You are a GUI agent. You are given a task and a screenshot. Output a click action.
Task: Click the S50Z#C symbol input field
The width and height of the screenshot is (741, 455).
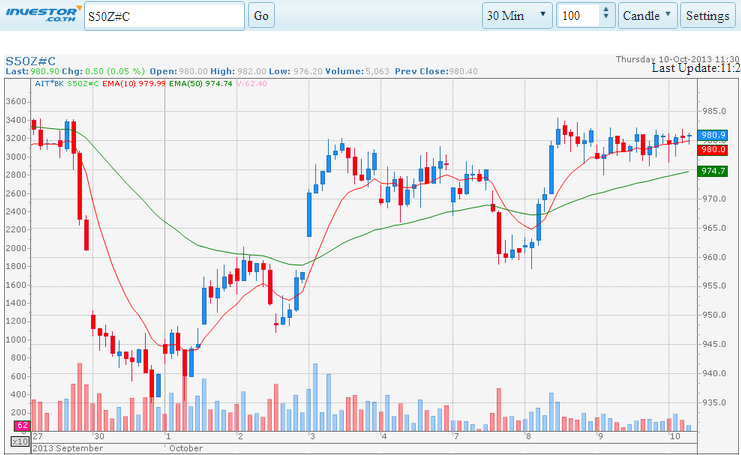(x=163, y=16)
